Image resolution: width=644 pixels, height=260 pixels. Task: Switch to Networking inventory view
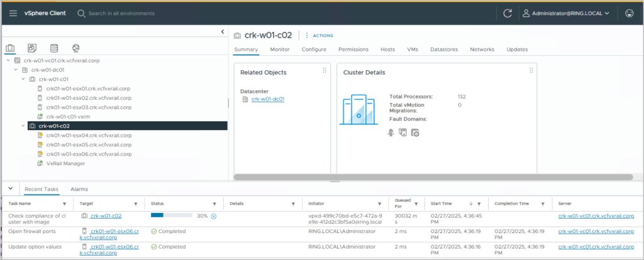[75, 48]
